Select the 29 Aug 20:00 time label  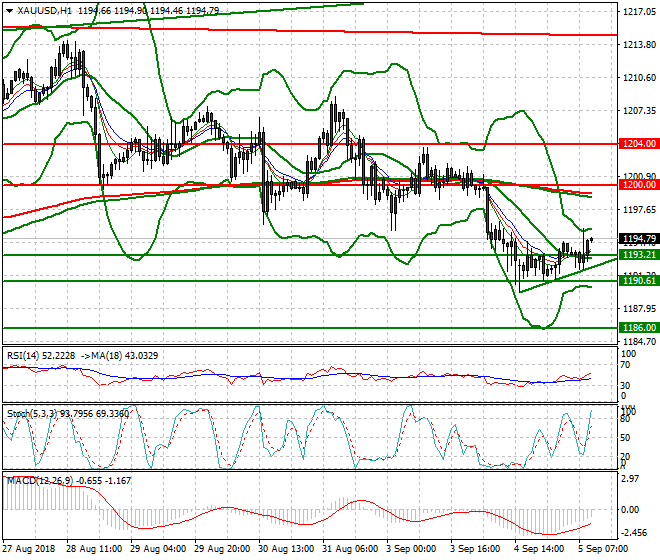[222, 549]
